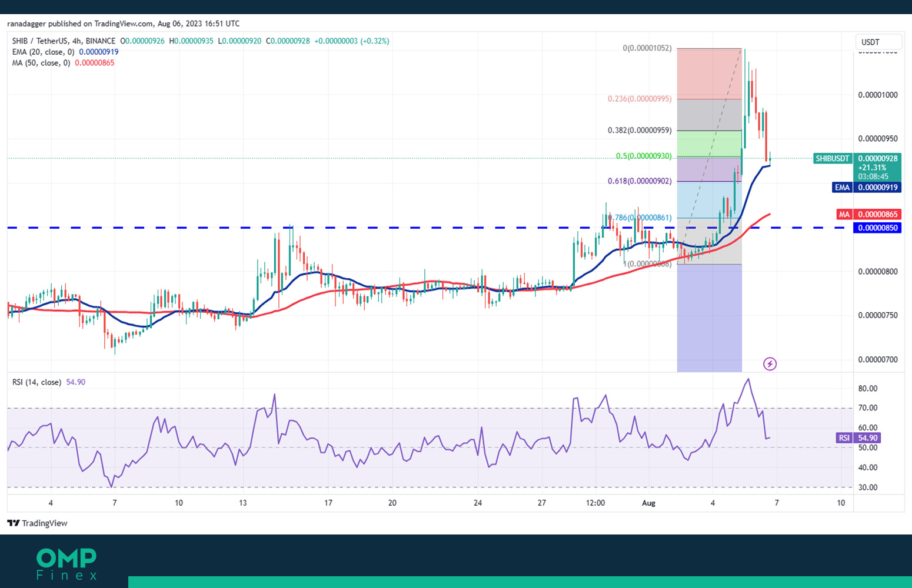This screenshot has height=588, width=912.
Task: Click the 12:00 label on time axis
Action: 595,503
